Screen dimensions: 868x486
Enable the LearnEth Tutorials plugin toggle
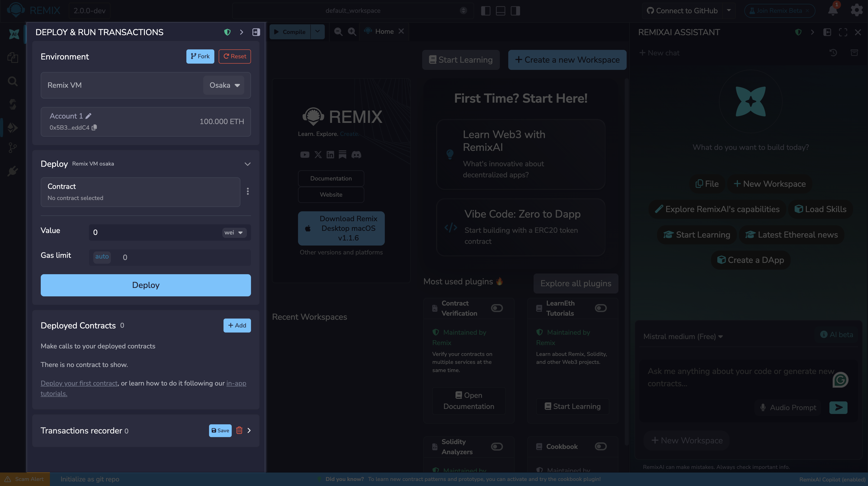(x=600, y=308)
